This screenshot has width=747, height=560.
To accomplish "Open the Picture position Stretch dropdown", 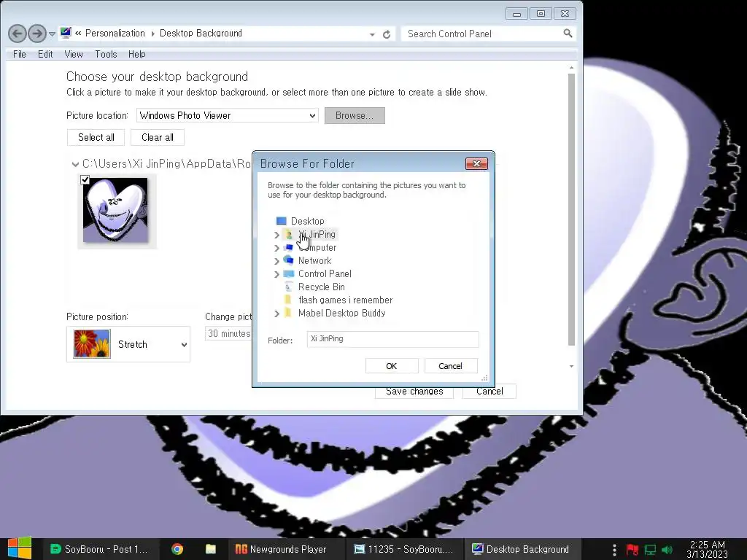I will point(128,344).
